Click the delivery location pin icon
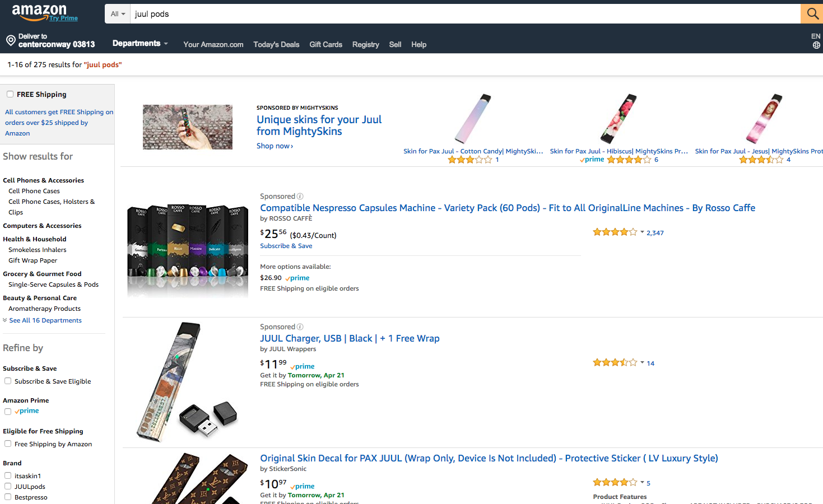This screenshot has height=504, width=823. click(x=11, y=40)
